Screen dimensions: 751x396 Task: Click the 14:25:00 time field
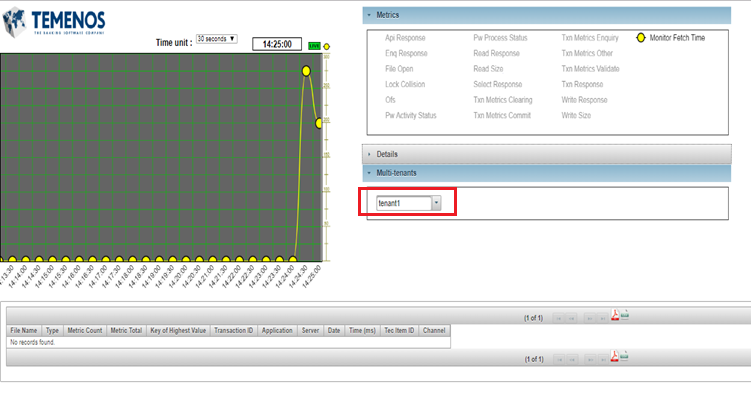pyautogui.click(x=277, y=44)
